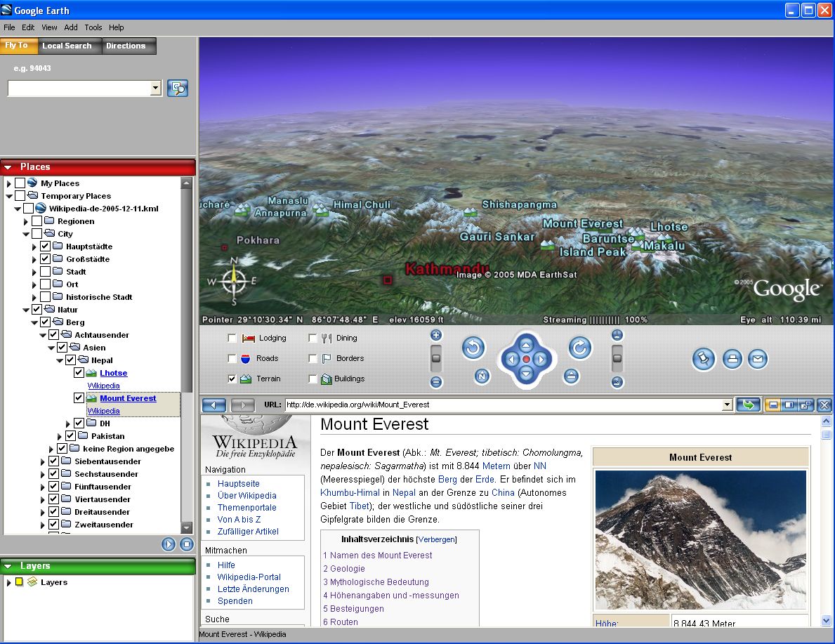This screenshot has height=644, width=835.
Task: Enable the Borders layer checkbox
Action: (313, 358)
